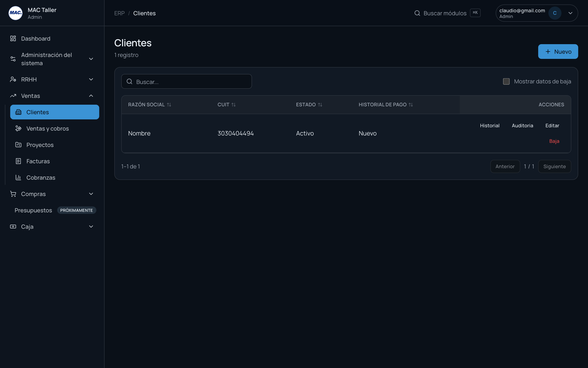Click the Ventas y cobros hand icon

(x=18, y=128)
